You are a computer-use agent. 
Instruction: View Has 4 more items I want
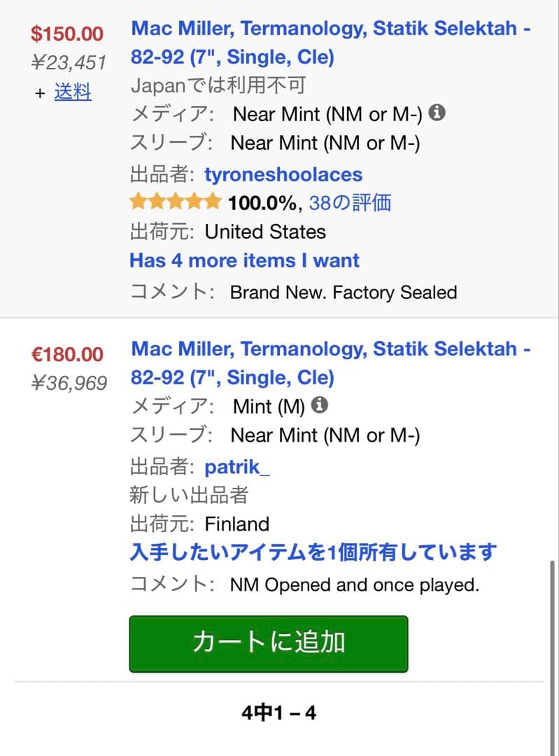coord(243,260)
